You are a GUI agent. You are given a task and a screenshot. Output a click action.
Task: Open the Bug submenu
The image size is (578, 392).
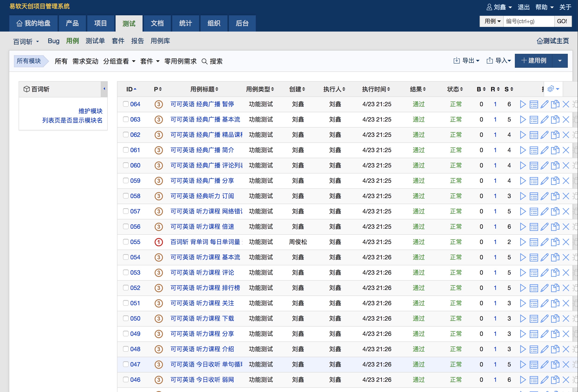point(53,41)
